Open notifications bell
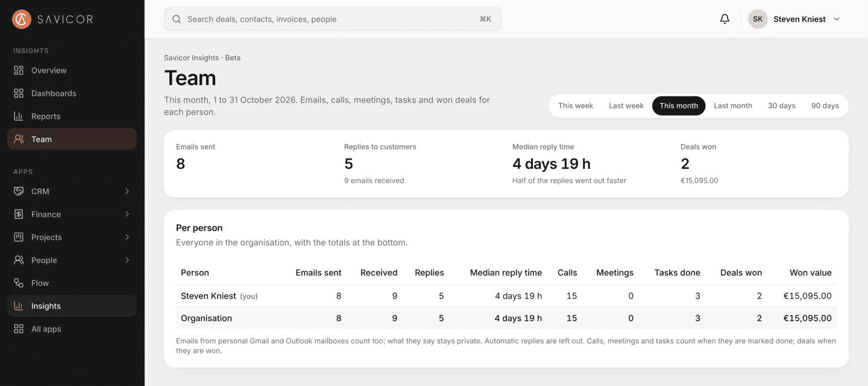This screenshot has height=386, width=868. coord(725,19)
